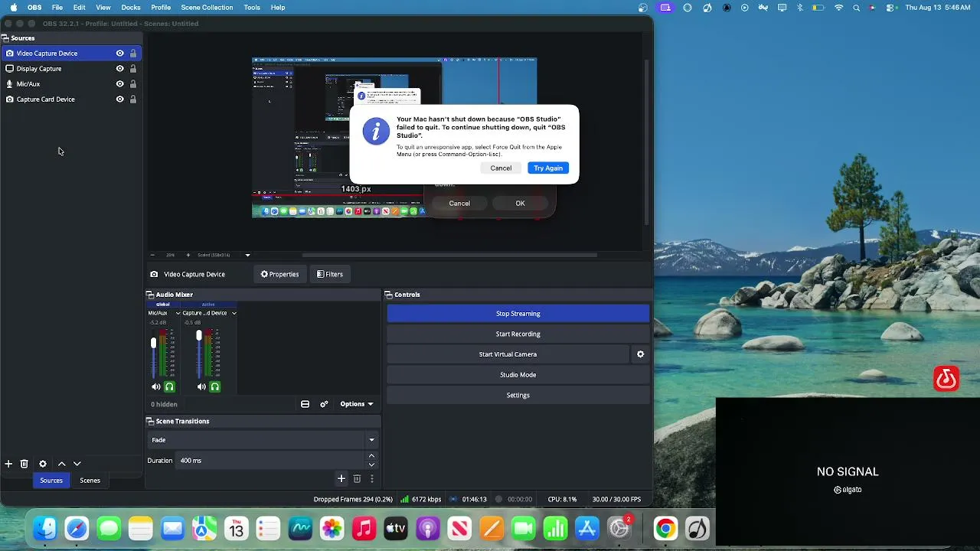Image resolution: width=980 pixels, height=551 pixels.
Task: Toggle lock on Video Capture Device source
Action: [x=133, y=54]
